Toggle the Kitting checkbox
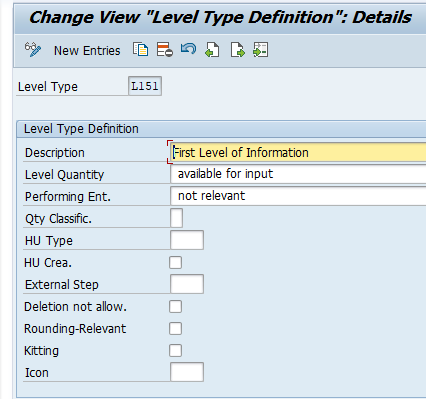The image size is (426, 399). 175,351
